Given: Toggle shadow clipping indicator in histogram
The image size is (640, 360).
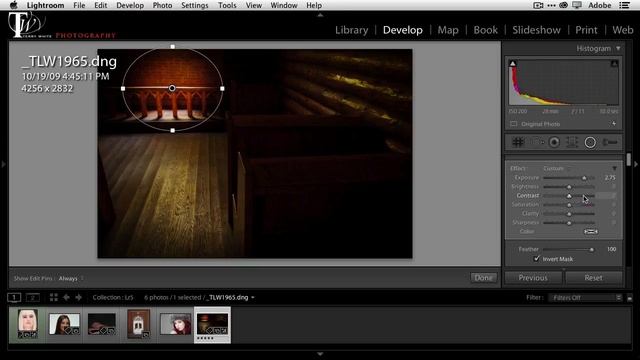Looking at the screenshot, I should point(513,63).
